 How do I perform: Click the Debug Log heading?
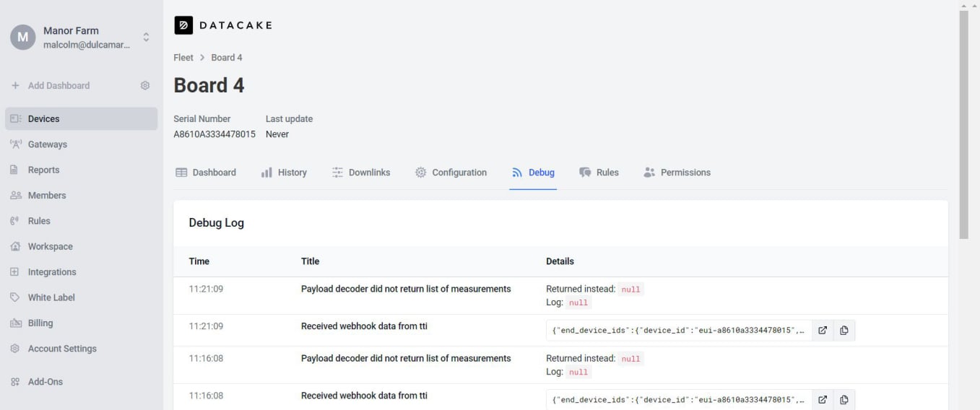coord(217,223)
